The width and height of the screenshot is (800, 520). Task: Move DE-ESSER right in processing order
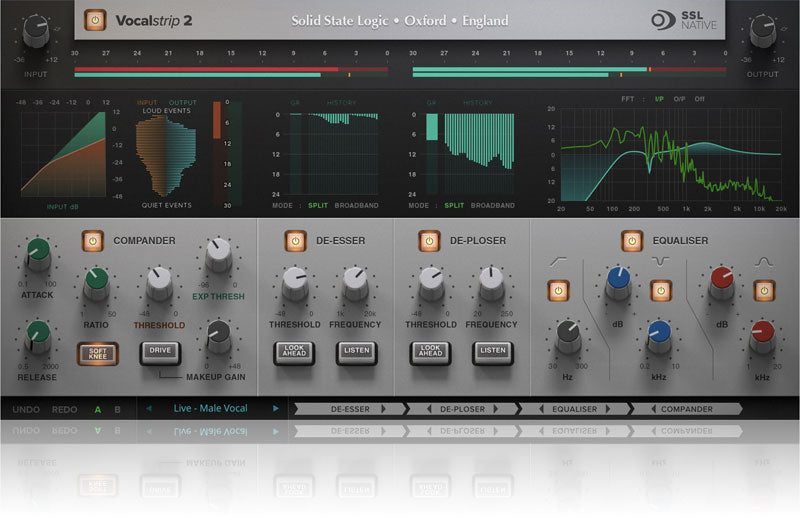coord(384,409)
